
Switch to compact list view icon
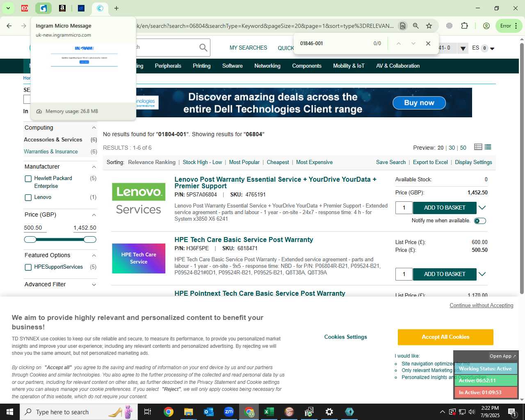[x=488, y=147]
